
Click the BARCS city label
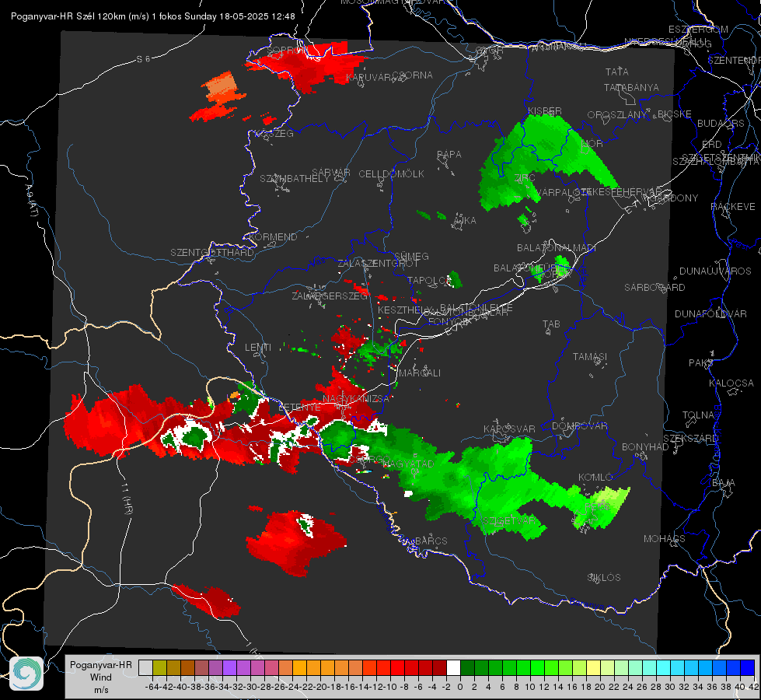pos(431,541)
